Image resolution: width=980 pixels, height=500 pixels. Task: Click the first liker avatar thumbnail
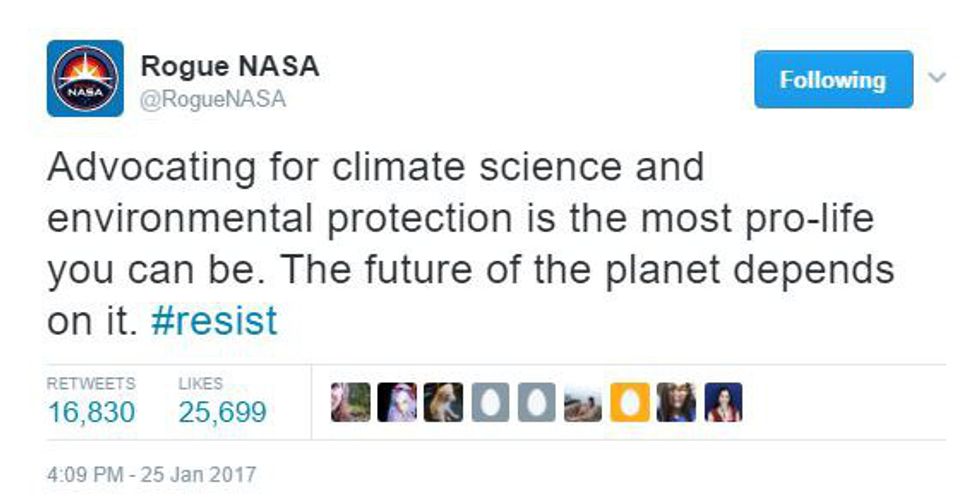coord(350,402)
